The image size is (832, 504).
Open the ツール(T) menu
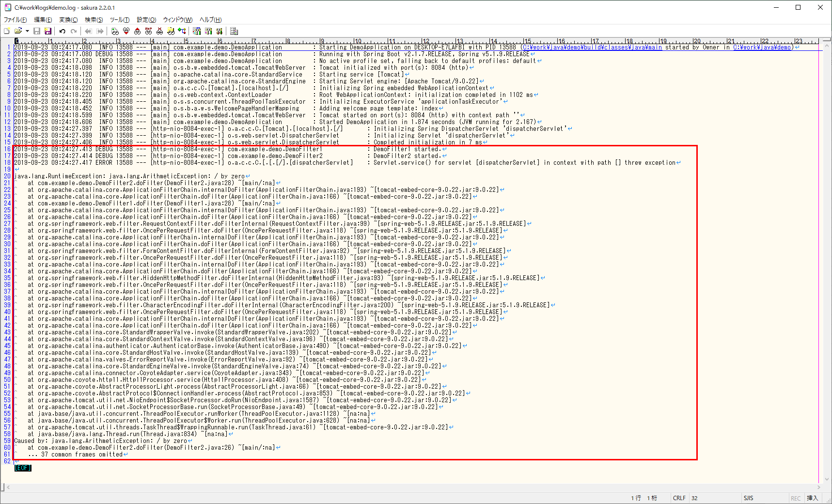click(120, 20)
